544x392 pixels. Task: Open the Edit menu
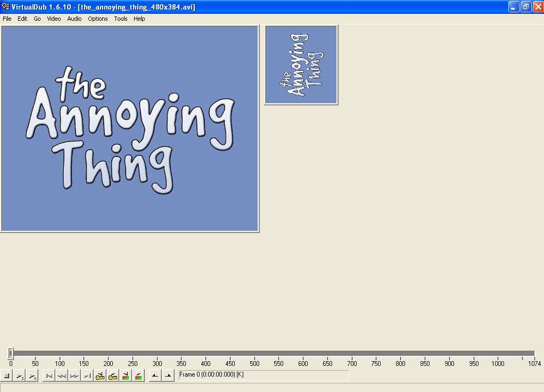pyautogui.click(x=22, y=19)
